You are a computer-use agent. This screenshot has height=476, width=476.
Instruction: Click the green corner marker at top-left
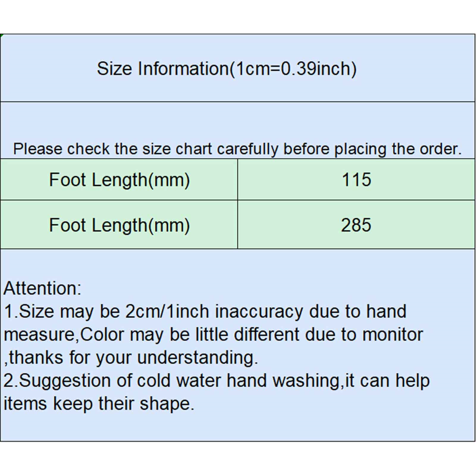[1, 35]
